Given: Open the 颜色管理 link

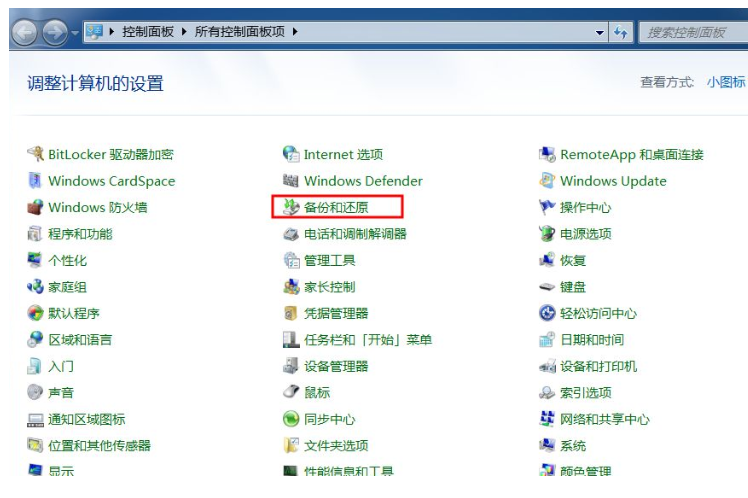Looking at the screenshot, I should tap(585, 471).
